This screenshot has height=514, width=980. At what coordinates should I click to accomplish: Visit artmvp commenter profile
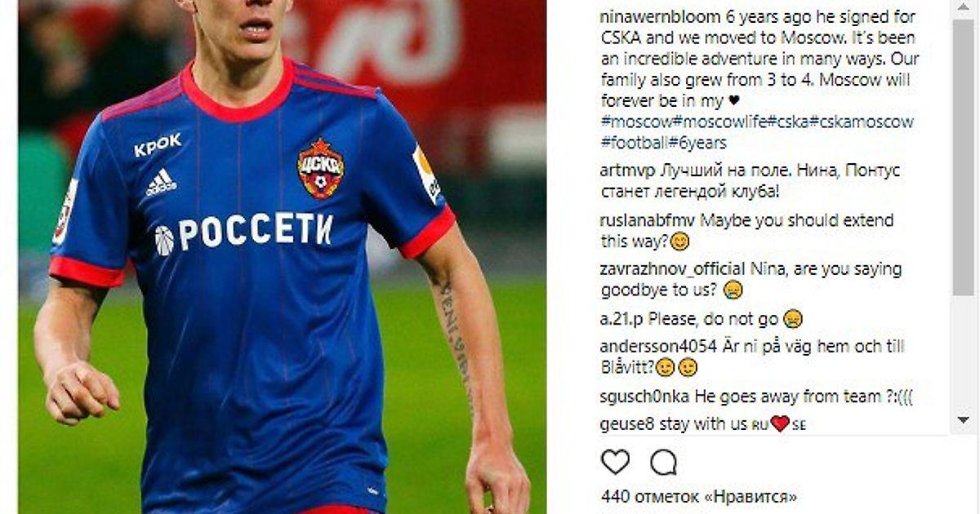(626, 171)
